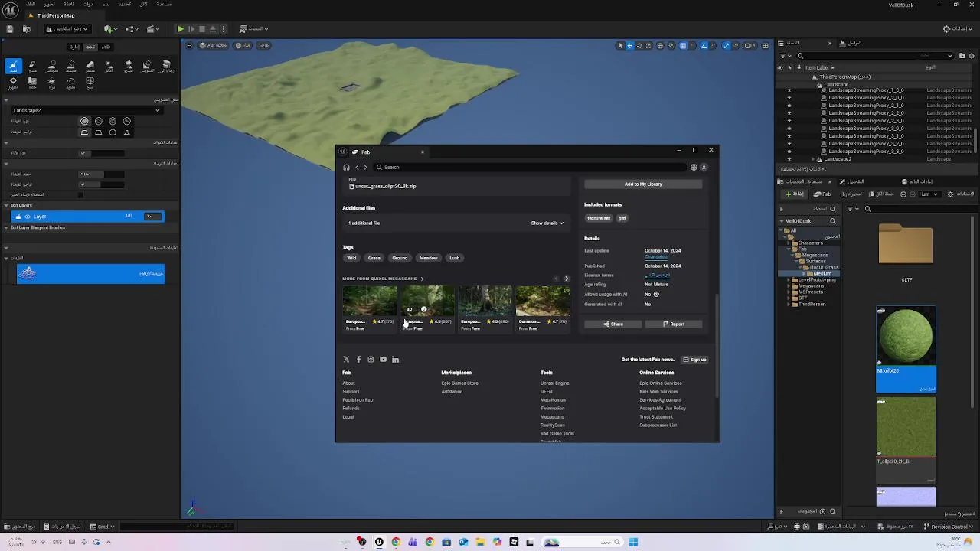This screenshot has height=551, width=980.
Task: Select the viewport translate gizmo icon
Action: pyautogui.click(x=630, y=45)
